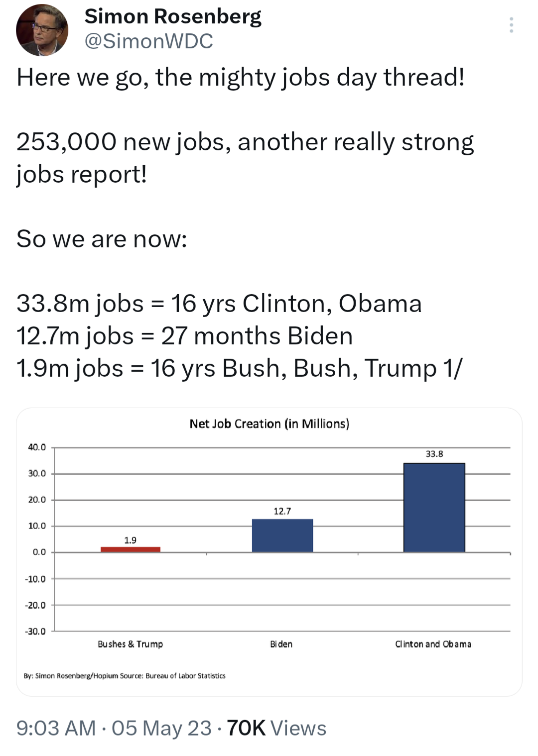Open the three-dot more options menu
The image size is (538, 756).
(511, 25)
